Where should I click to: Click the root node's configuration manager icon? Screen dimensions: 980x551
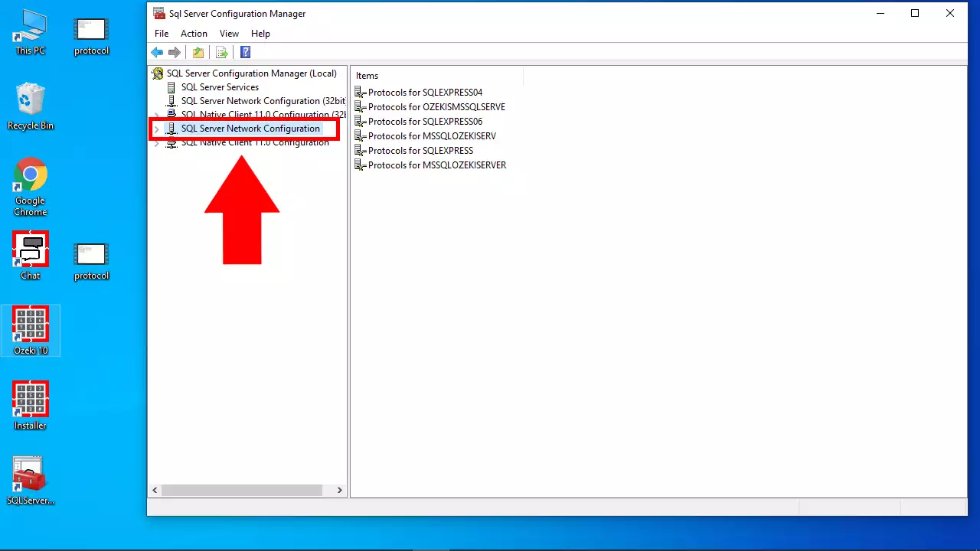pyautogui.click(x=158, y=73)
